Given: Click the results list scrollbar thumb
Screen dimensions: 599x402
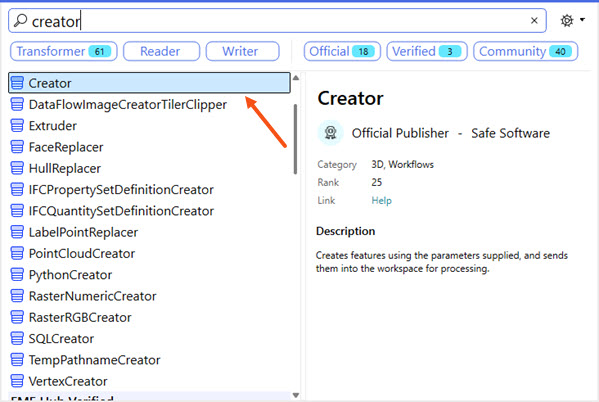Looking at the screenshot, I should pyautogui.click(x=295, y=139).
